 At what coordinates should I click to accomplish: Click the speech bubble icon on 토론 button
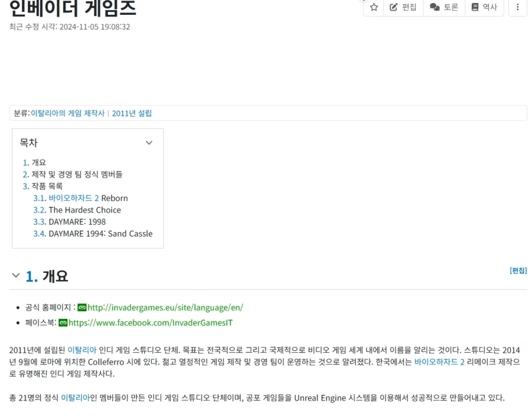pos(436,8)
